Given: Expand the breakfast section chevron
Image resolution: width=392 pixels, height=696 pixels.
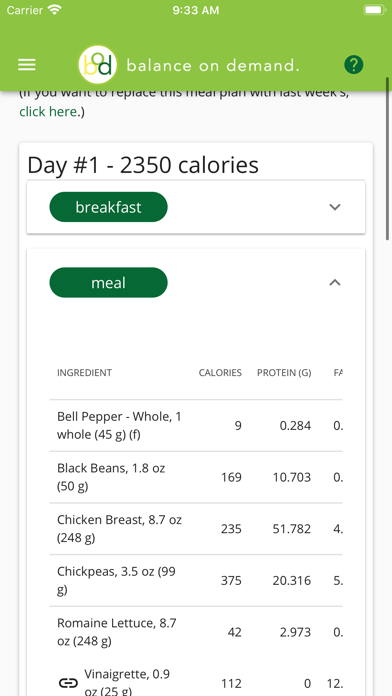Looking at the screenshot, I should coord(335,207).
